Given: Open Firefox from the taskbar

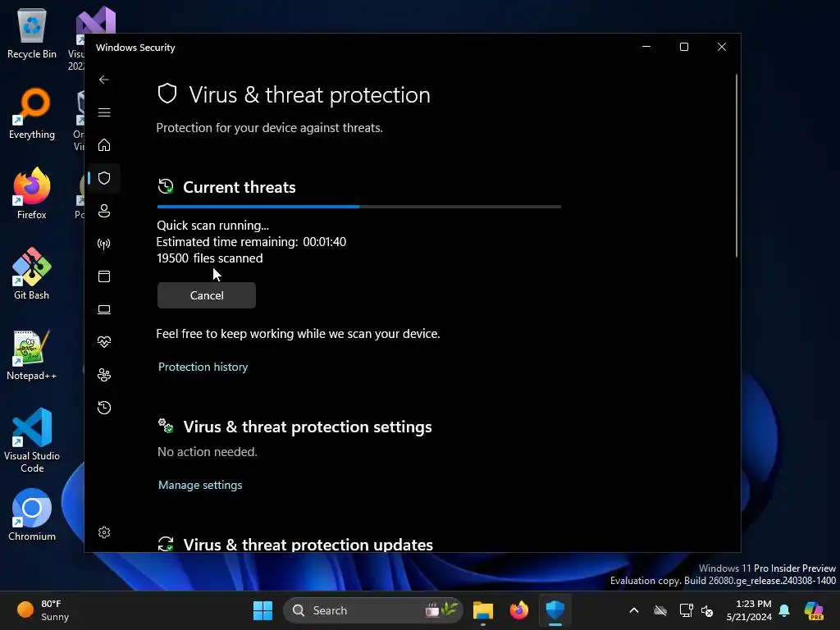Looking at the screenshot, I should [518, 610].
